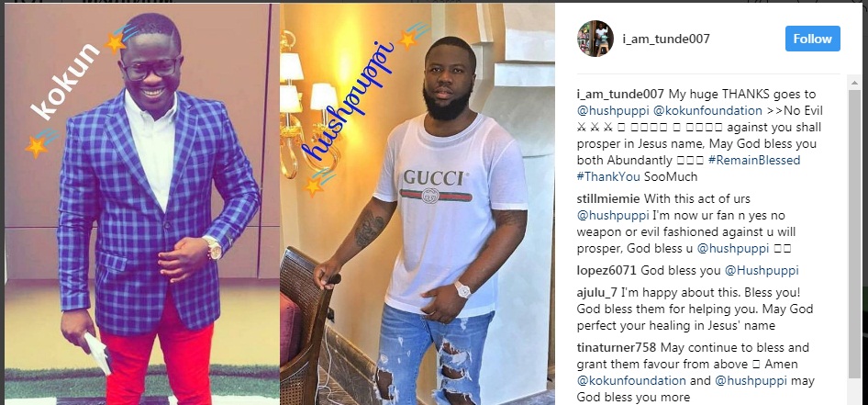Open the #ThankYou hashtag

(609, 177)
